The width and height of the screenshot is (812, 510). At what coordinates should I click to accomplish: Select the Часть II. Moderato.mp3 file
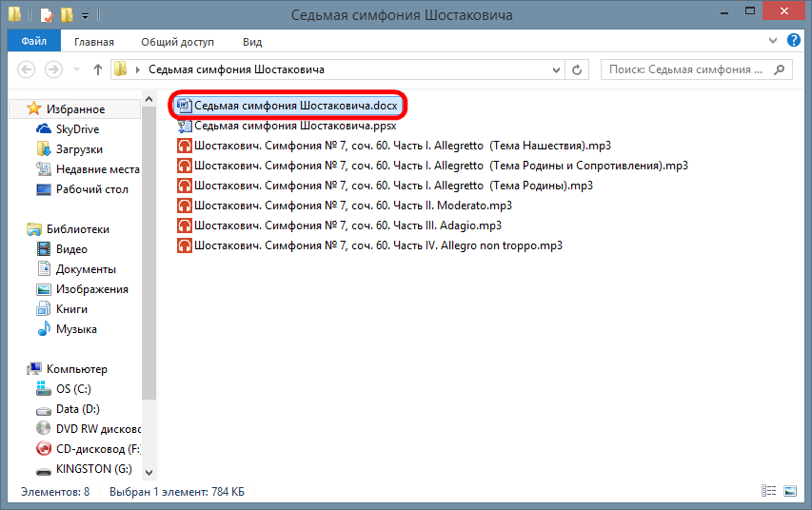[x=352, y=206]
